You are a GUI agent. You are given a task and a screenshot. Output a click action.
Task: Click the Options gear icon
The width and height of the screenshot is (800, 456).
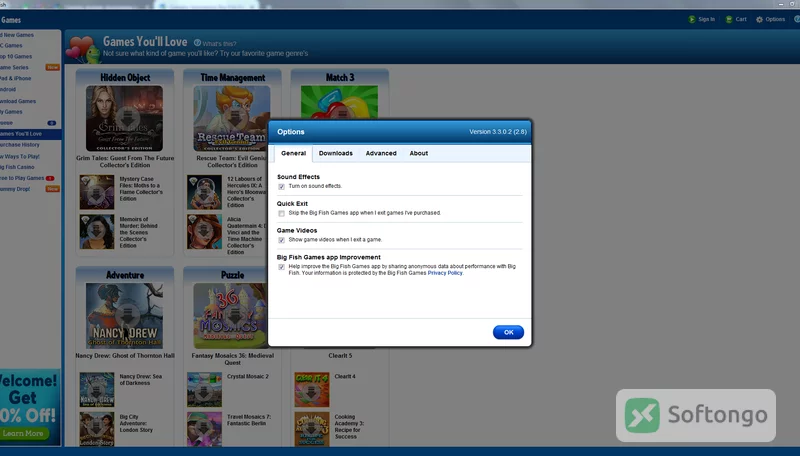point(759,19)
